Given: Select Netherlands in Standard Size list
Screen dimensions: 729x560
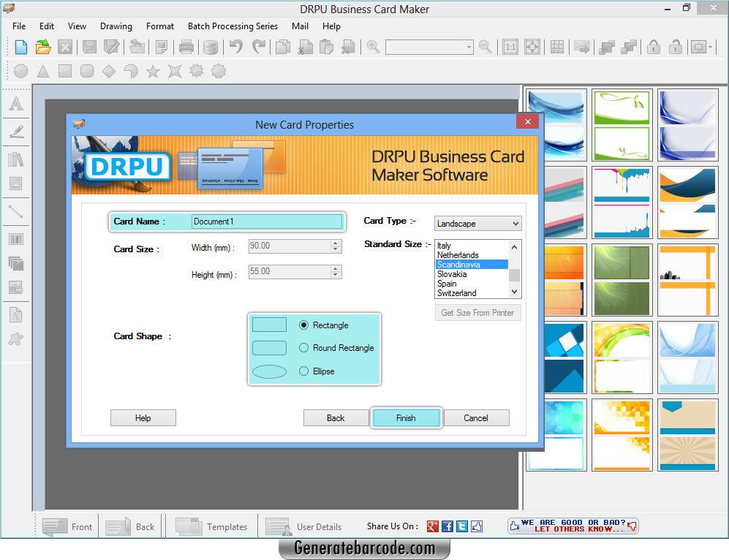Looking at the screenshot, I should [472, 254].
